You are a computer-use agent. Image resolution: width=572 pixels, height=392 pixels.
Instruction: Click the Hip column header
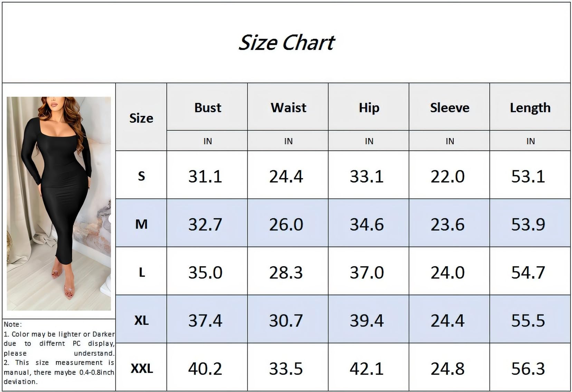pos(369,108)
